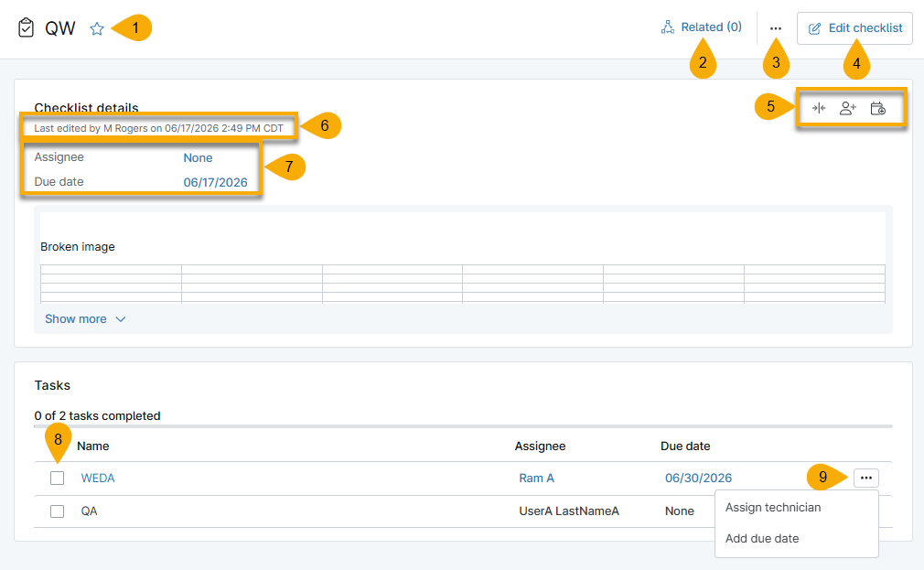This screenshot has width=924, height=570.
Task: Choose Add due date from the menu
Action: click(x=762, y=538)
